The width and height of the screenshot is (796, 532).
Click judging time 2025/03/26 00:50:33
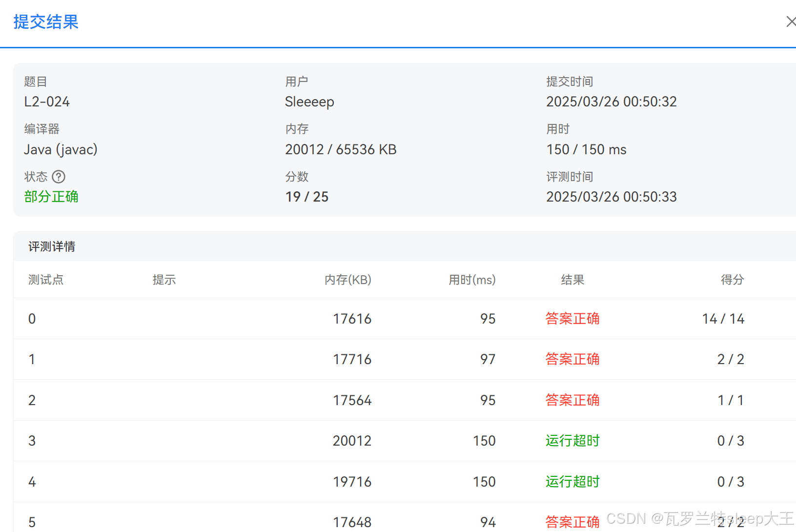(x=612, y=197)
